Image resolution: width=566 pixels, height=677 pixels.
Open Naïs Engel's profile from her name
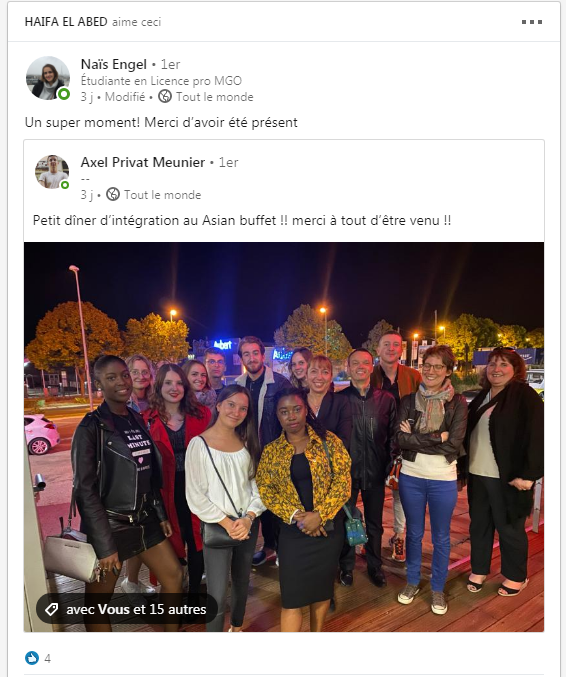click(114, 64)
